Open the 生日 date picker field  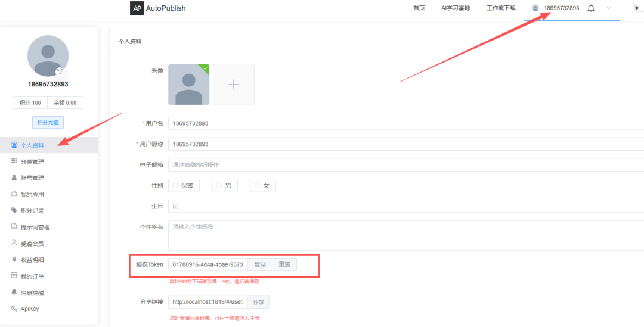[406, 206]
